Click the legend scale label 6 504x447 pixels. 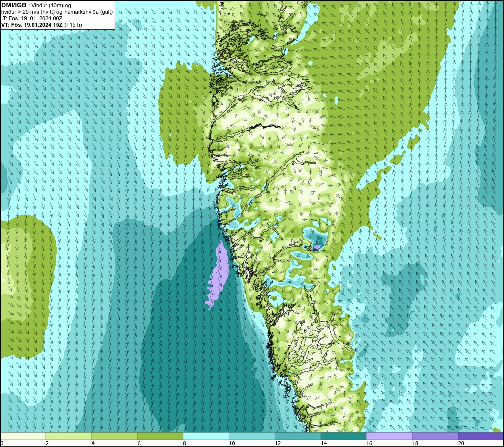pyautogui.click(x=139, y=443)
